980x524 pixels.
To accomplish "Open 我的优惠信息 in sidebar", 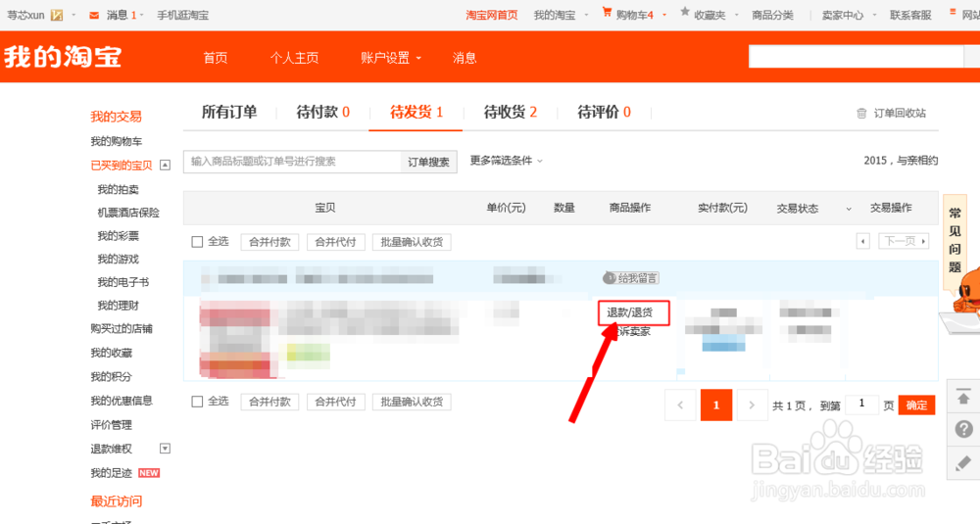I will click(122, 401).
